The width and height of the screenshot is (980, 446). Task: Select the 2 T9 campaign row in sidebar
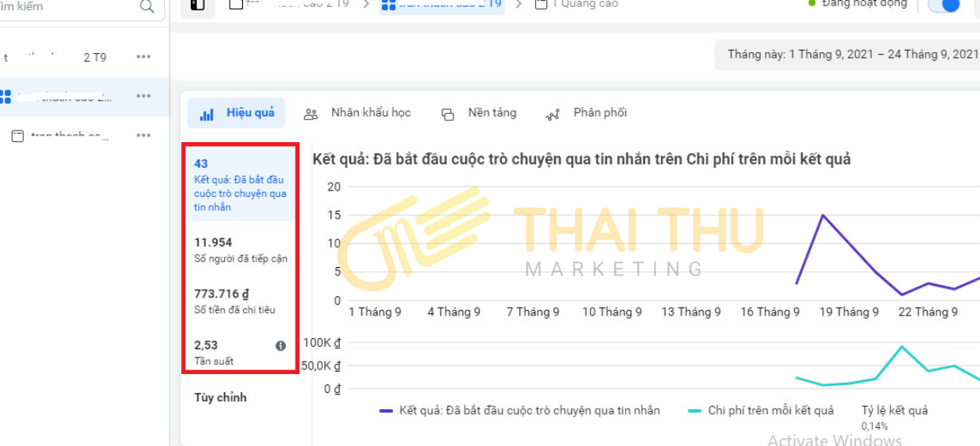[x=84, y=57]
